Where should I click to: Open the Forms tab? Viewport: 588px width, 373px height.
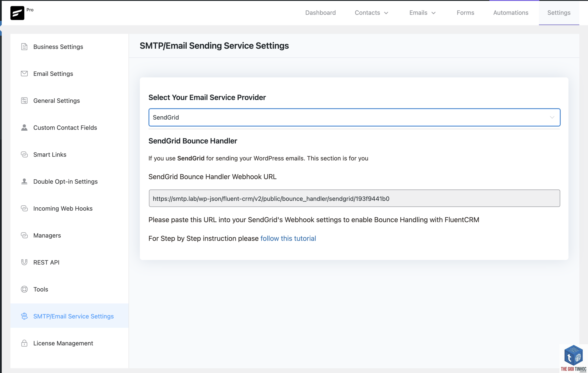coord(465,13)
